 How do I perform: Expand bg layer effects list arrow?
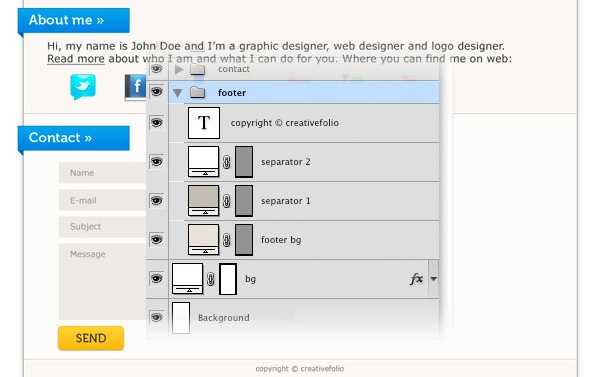tap(434, 279)
